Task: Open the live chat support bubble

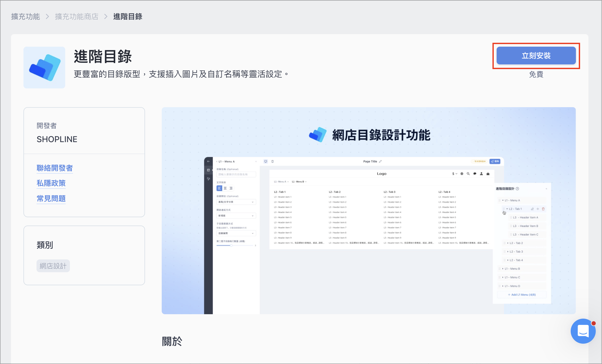Action: pos(583,331)
